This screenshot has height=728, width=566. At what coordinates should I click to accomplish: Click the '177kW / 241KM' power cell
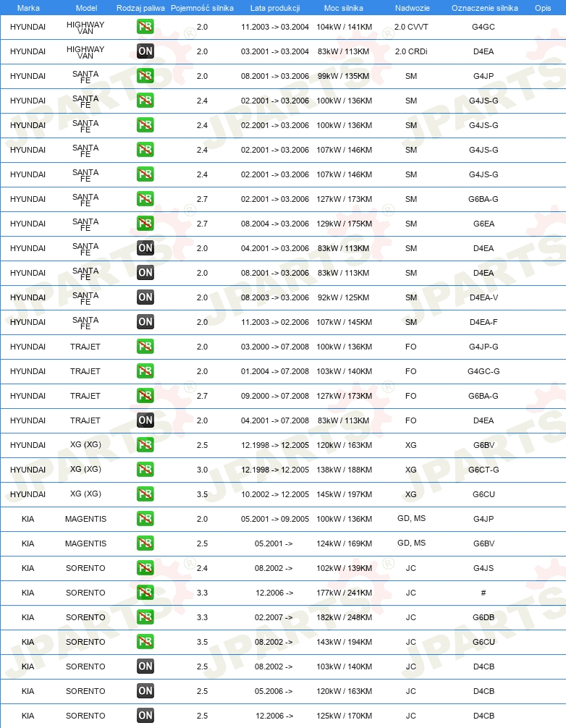coord(344,593)
